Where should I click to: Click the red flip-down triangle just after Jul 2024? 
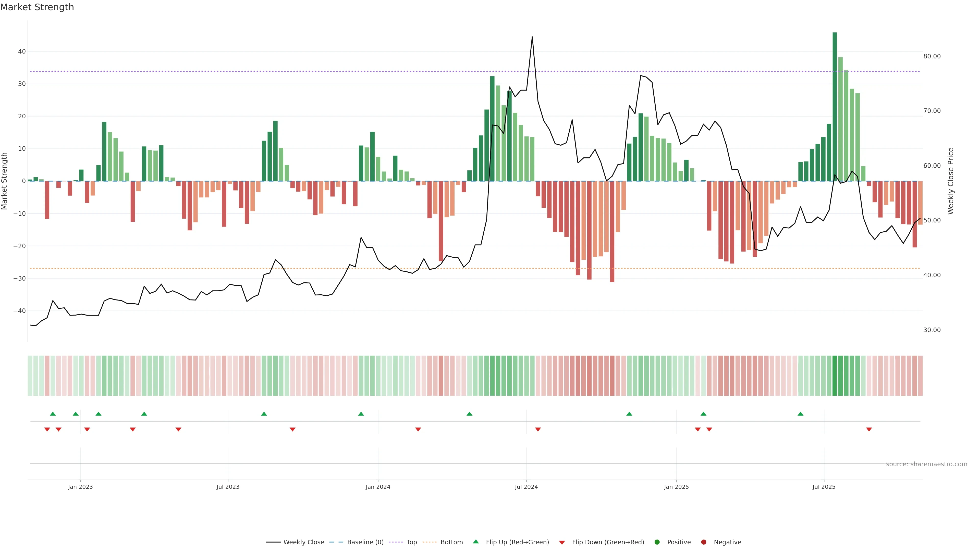click(x=538, y=429)
